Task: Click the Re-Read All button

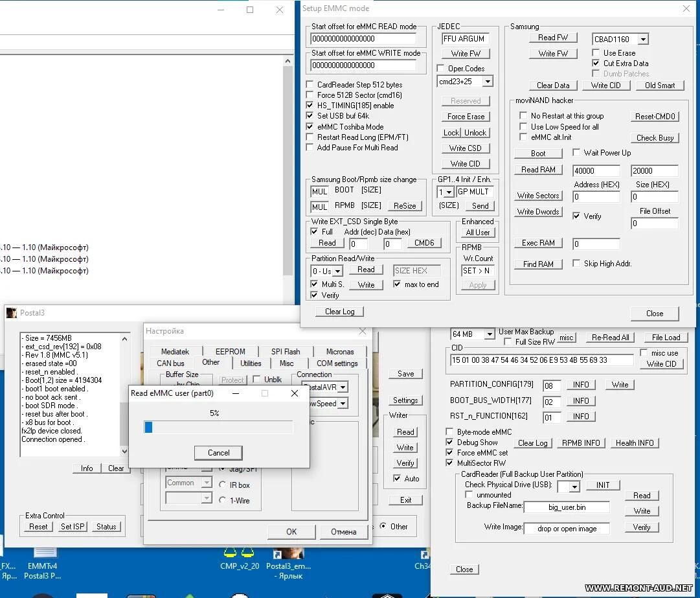Action: [610, 337]
